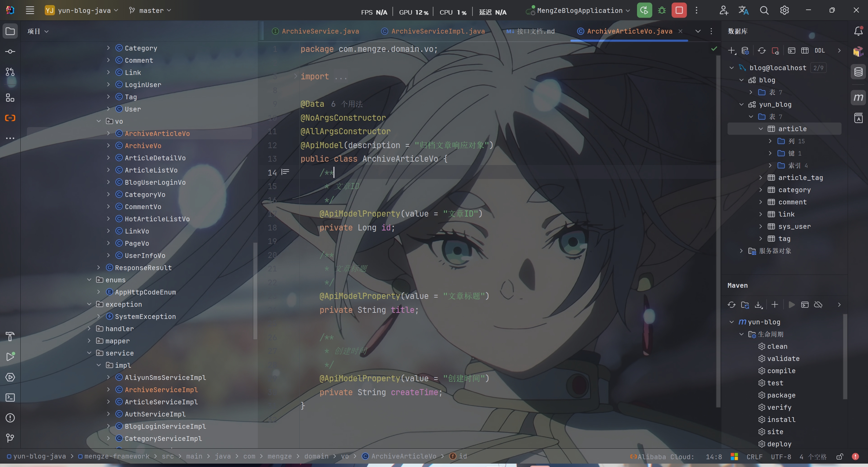
Task: Stop the running MengZeBlogApplication
Action: (679, 11)
